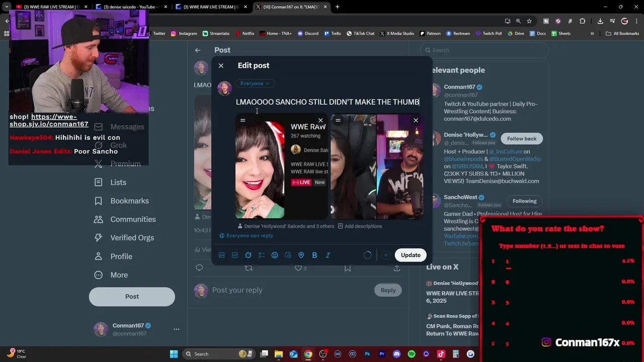Click the Add media icon in composer
The width and height of the screenshot is (644, 362).
pos(222,255)
